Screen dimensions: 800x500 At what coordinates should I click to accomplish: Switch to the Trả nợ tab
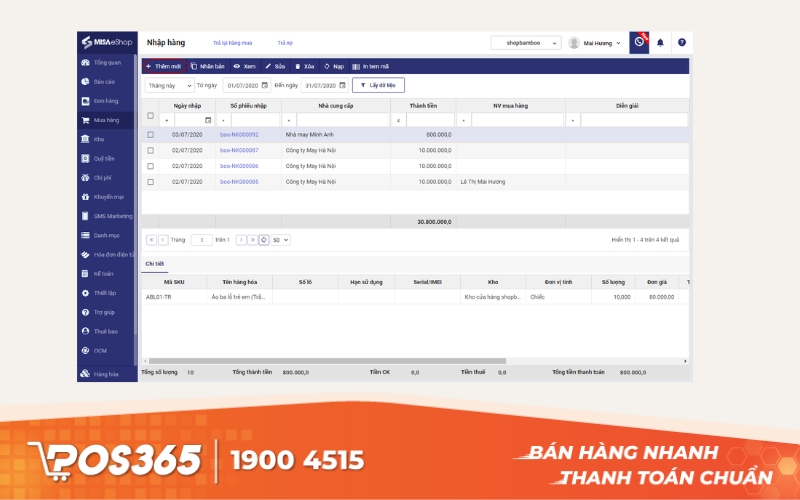pos(285,43)
